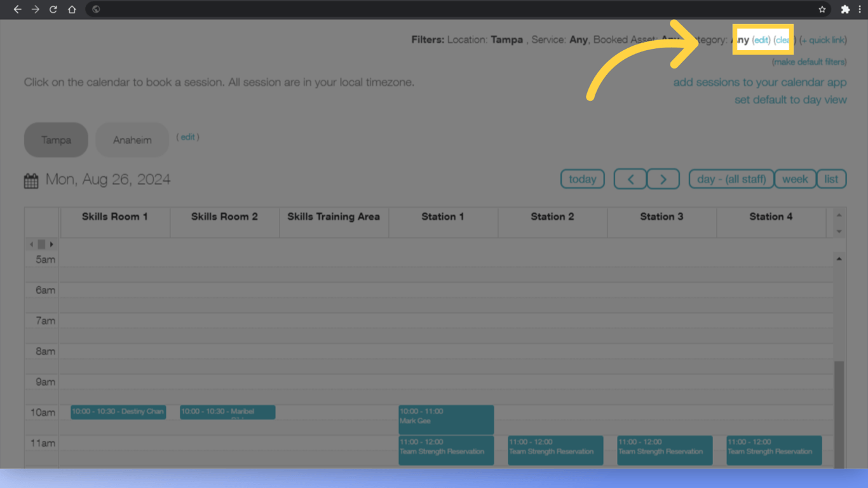Click the calendar icon beside Mon, Aug 26
Image resolution: width=868 pixels, height=488 pixels.
pyautogui.click(x=30, y=180)
